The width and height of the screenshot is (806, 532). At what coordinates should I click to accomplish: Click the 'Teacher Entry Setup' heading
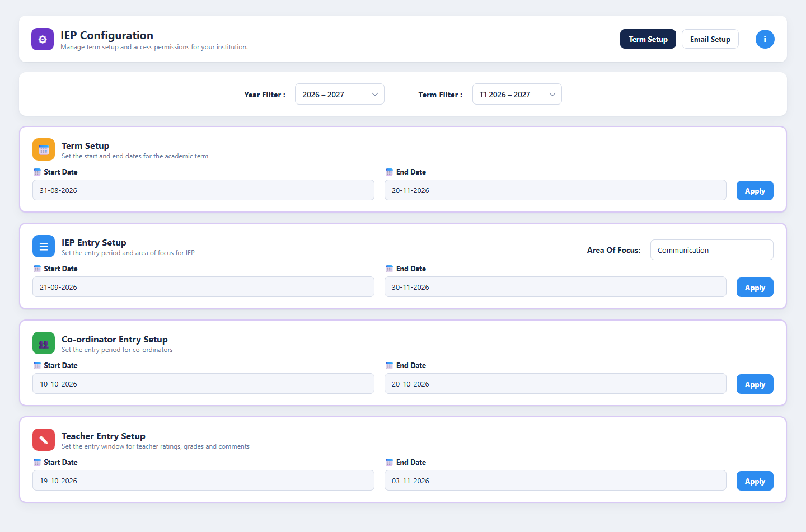click(104, 436)
